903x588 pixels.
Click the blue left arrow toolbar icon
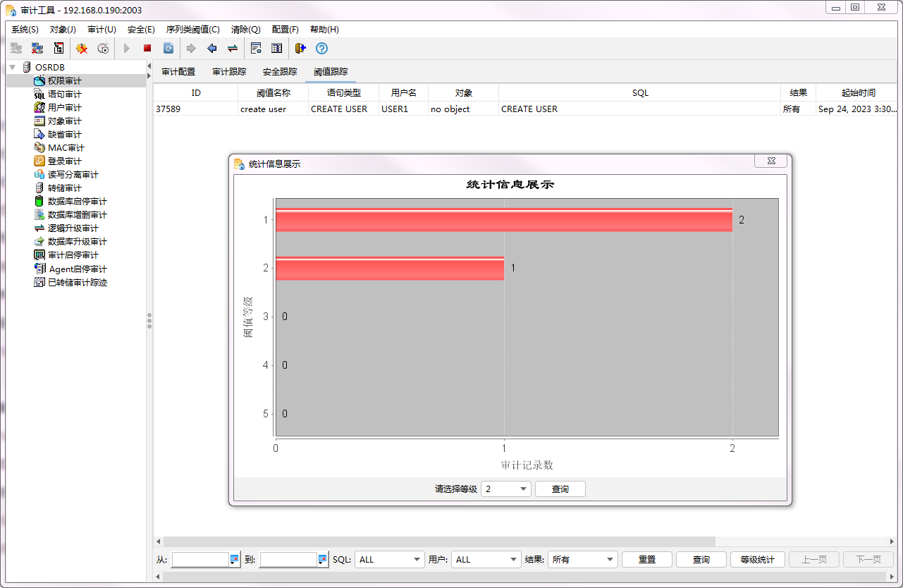coord(211,49)
